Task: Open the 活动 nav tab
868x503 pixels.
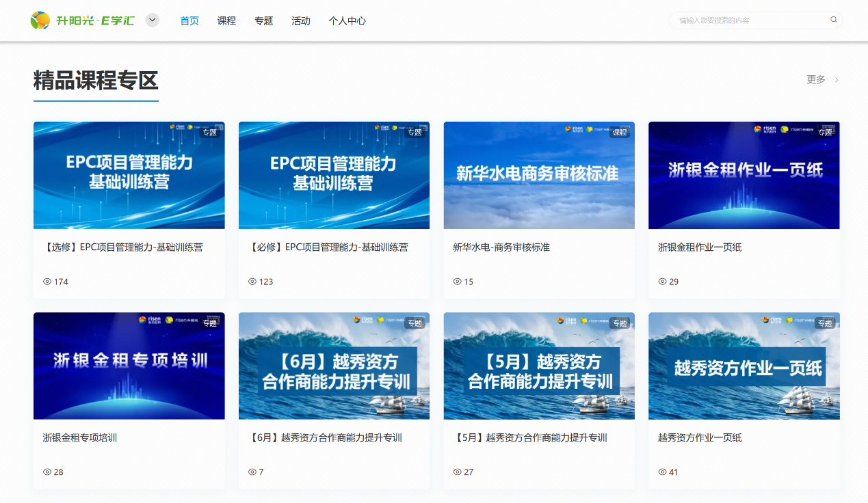Action: tap(301, 21)
